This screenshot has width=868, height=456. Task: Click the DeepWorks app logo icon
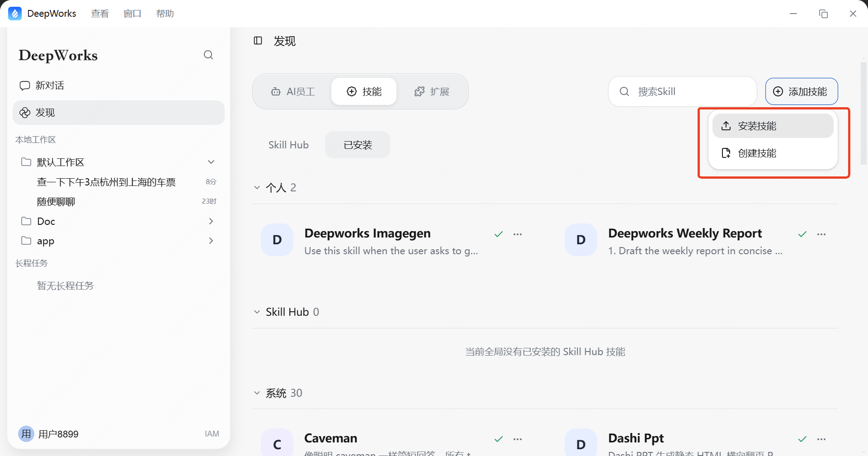15,14
